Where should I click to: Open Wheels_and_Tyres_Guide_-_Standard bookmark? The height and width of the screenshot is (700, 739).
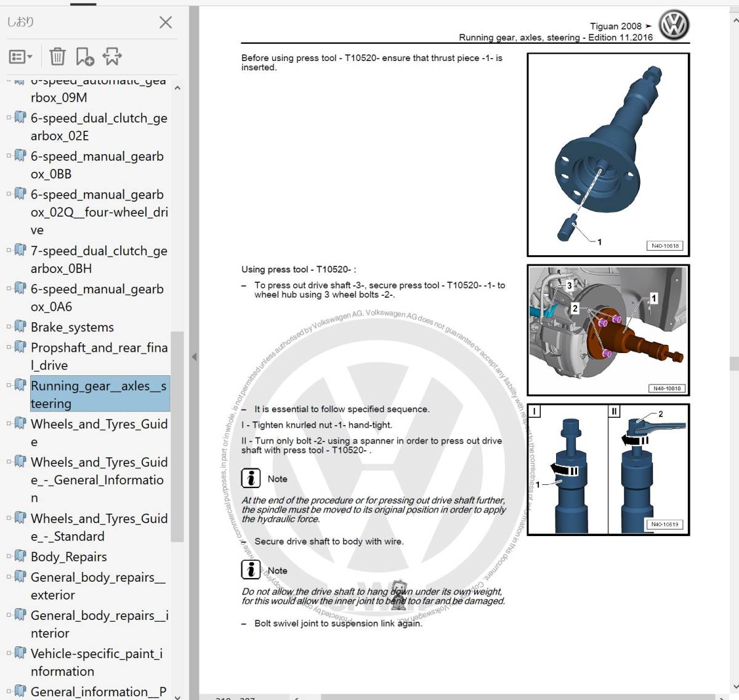(99, 527)
